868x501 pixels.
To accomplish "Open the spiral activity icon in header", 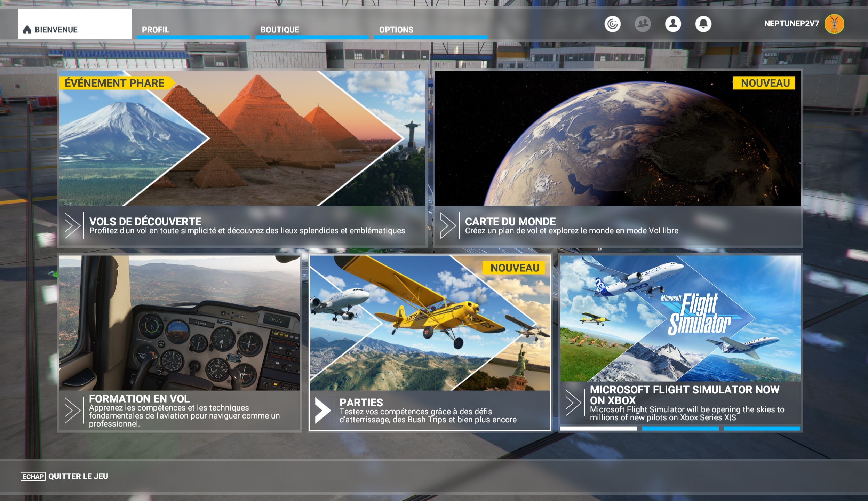I will [x=612, y=24].
